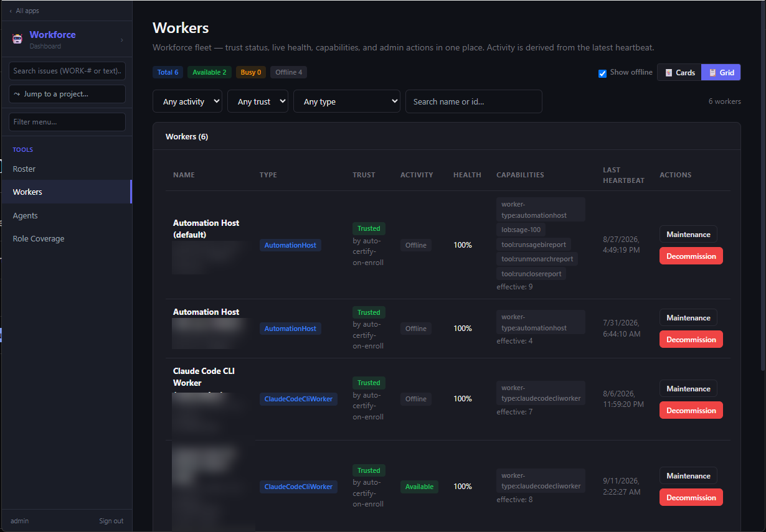Click Decommission for 8/6/2026 heartbeat row

[691, 411]
